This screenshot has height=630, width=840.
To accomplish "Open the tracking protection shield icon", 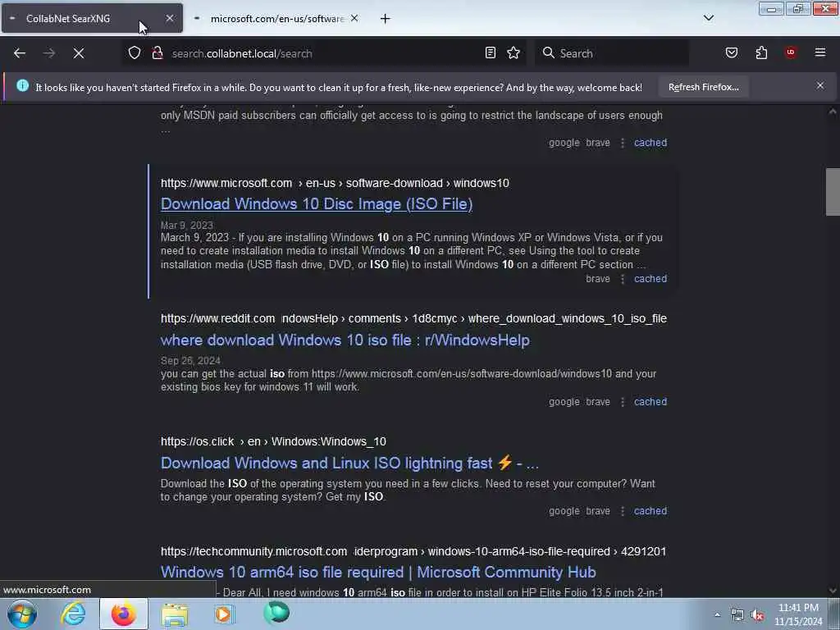I will [135, 53].
